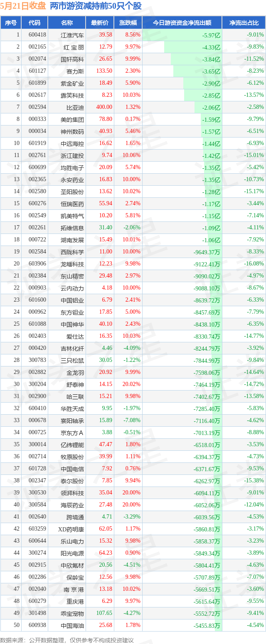Click the 20.02% change for 舒泰神
The image size is (266, 644).
pos(131,384)
